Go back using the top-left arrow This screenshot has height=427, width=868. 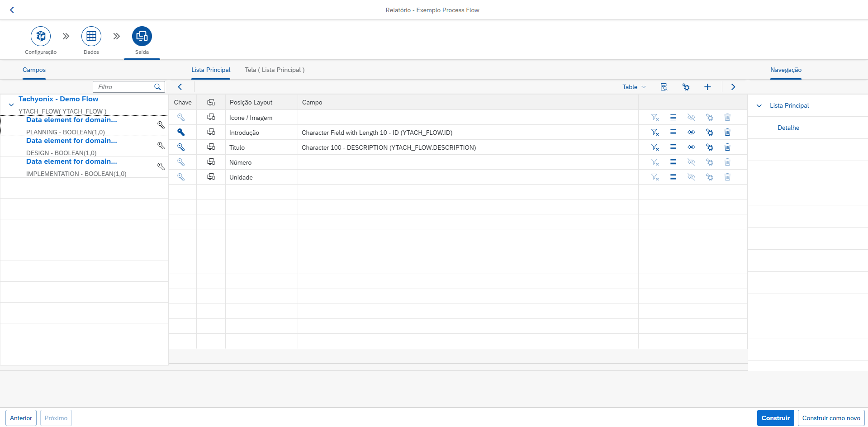pyautogui.click(x=12, y=10)
